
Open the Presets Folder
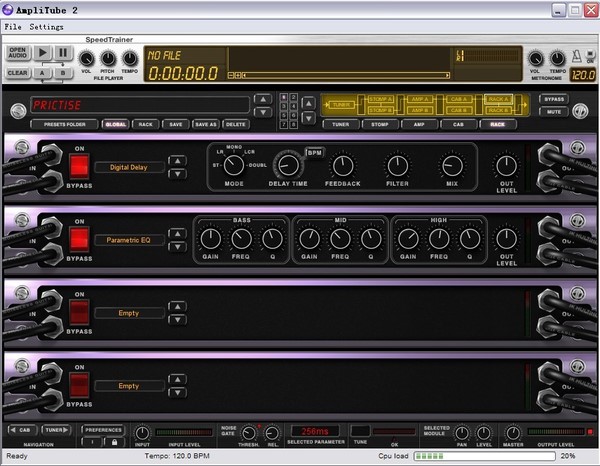click(64, 124)
